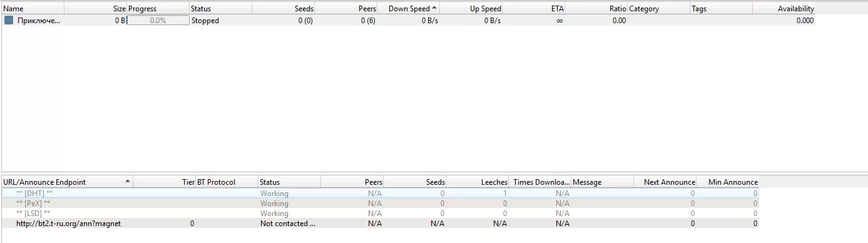Viewport: 868px width, 243px height.
Task: Select the Приключе... torrent row
Action: tap(408, 21)
